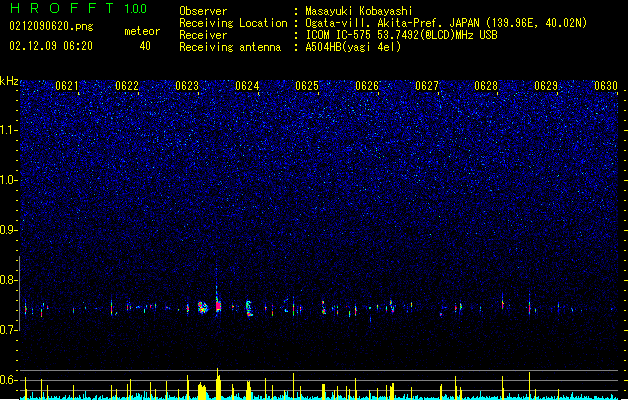Click the meteor label
629x400 pixels.
142,31
